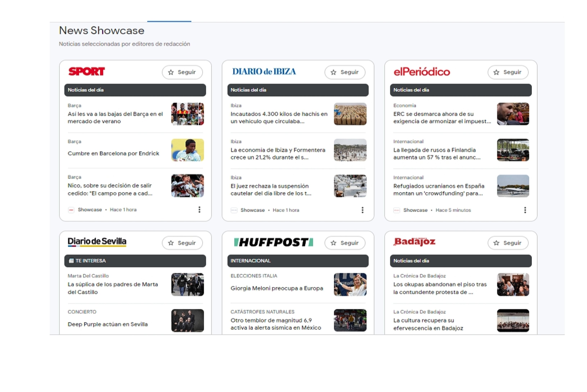Image resolution: width=587 pixels, height=392 pixels.
Task: Toggle Seguir for Diario de Ibiza
Action: click(345, 72)
